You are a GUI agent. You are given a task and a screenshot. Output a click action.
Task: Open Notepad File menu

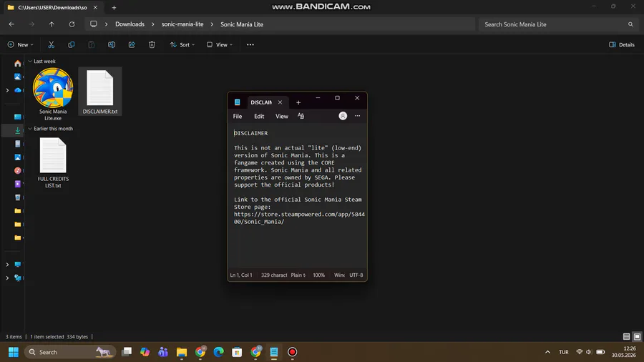pyautogui.click(x=238, y=116)
